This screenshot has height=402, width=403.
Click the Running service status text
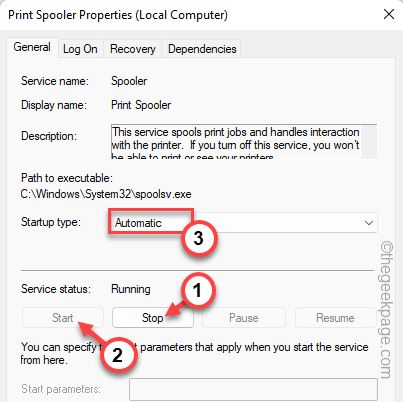coord(131,289)
